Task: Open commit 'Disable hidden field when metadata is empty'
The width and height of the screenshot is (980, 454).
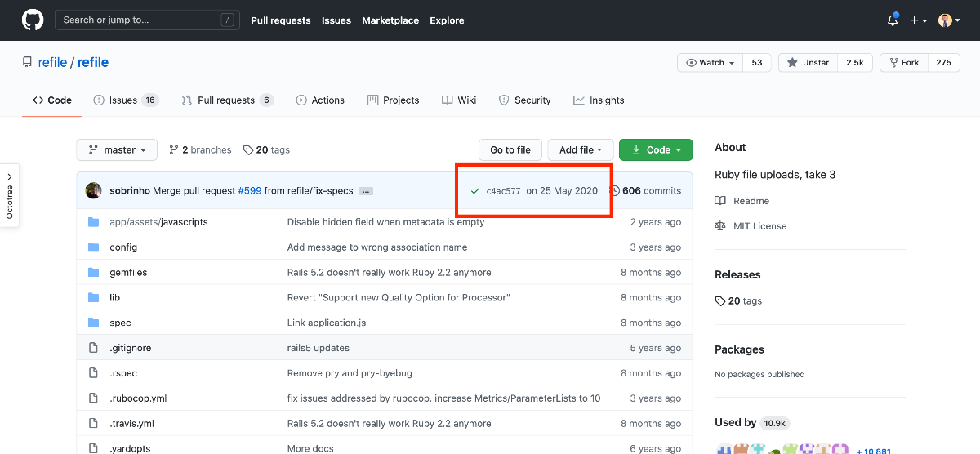Action: point(385,222)
